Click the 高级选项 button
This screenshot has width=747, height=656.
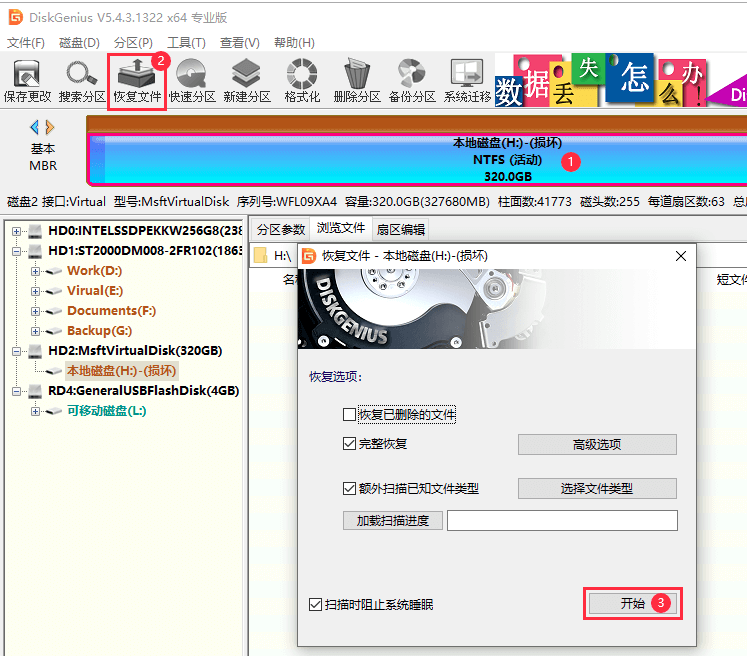pyautogui.click(x=597, y=444)
